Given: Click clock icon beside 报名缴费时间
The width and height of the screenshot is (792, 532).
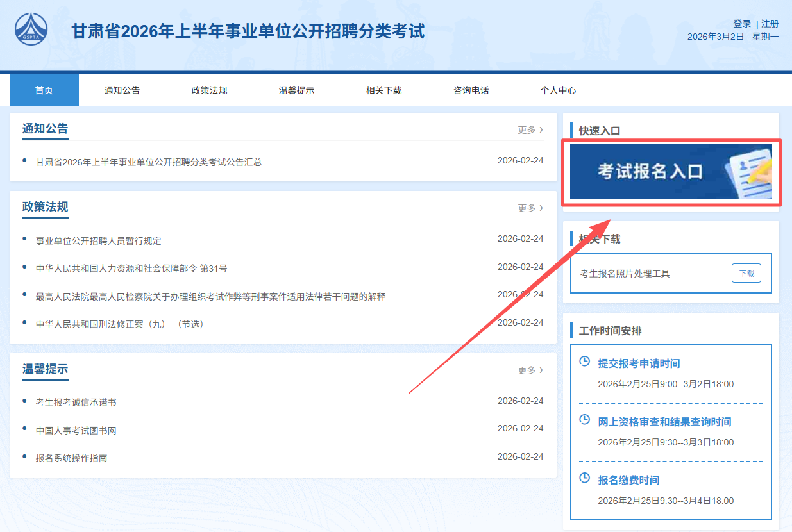Looking at the screenshot, I should tap(584, 478).
